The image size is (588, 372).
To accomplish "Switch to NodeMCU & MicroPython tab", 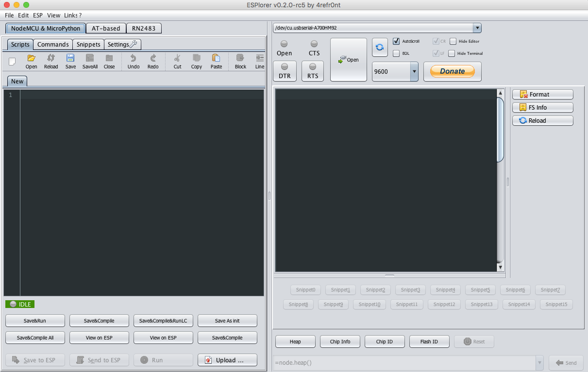I will pyautogui.click(x=46, y=28).
